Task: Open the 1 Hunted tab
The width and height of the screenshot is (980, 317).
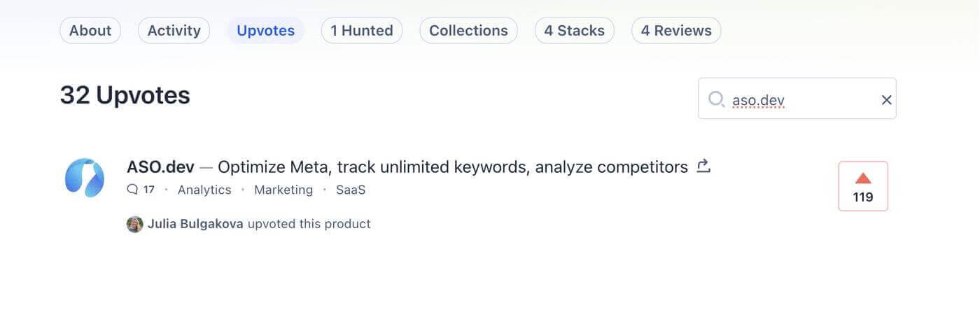Action: 362,31
